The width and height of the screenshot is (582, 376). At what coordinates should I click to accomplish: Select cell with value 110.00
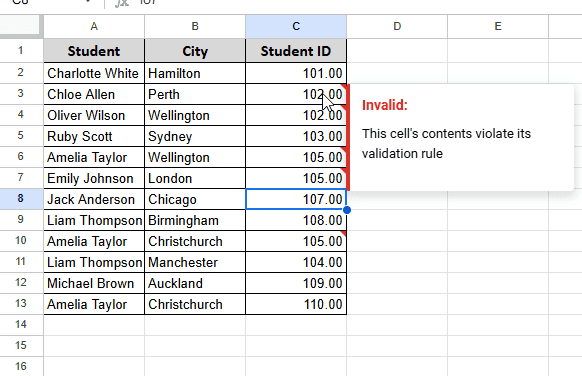click(296, 304)
